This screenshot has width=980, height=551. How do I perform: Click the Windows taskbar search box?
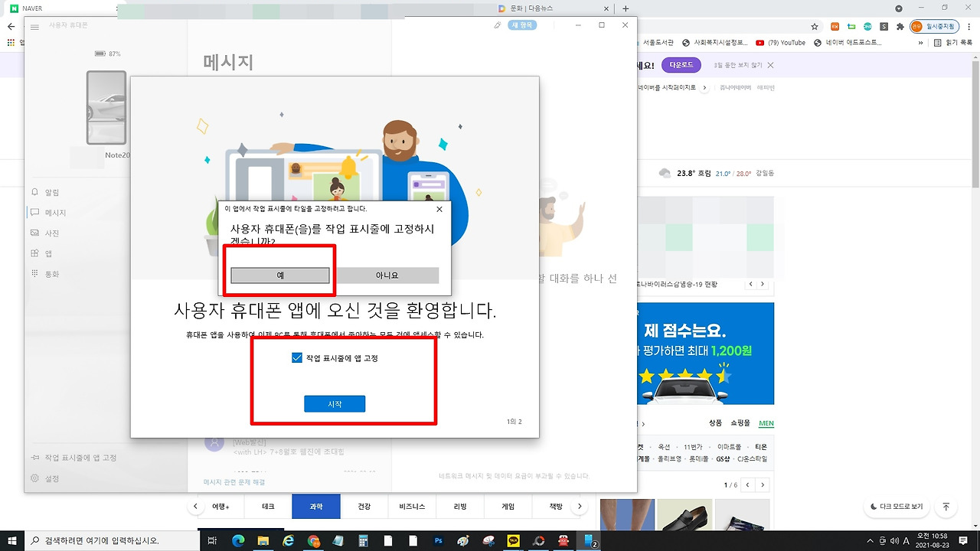click(111, 540)
